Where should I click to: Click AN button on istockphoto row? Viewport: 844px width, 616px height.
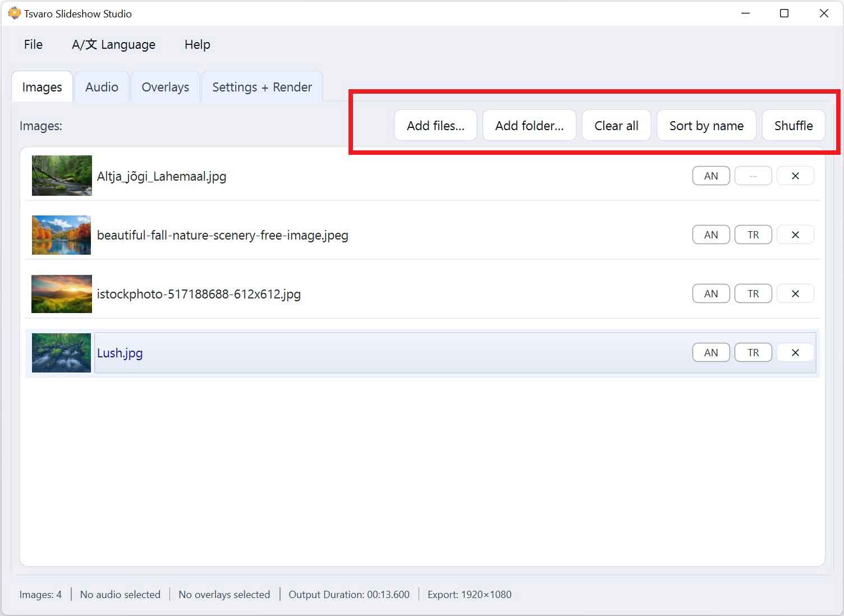click(x=711, y=294)
